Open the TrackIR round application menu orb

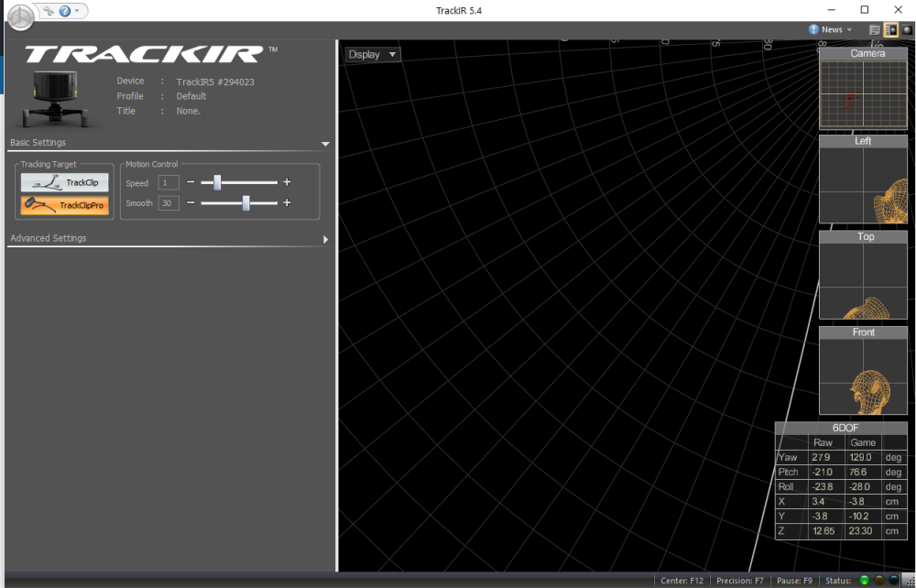(21, 16)
